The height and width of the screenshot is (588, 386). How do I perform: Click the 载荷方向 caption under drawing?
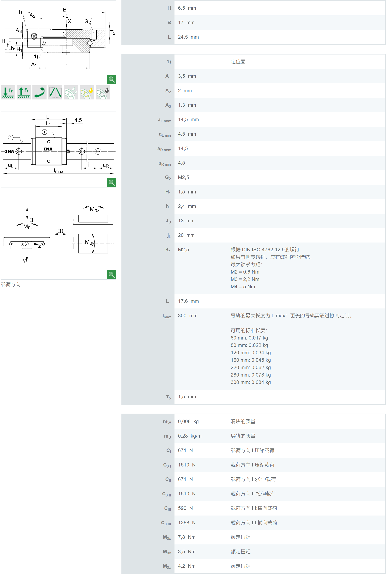(x=11, y=284)
